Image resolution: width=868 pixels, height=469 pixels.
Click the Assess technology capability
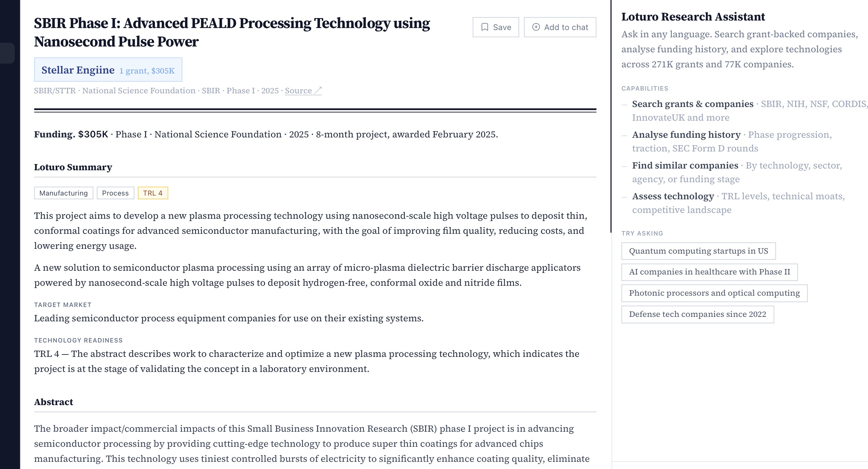[673, 196]
